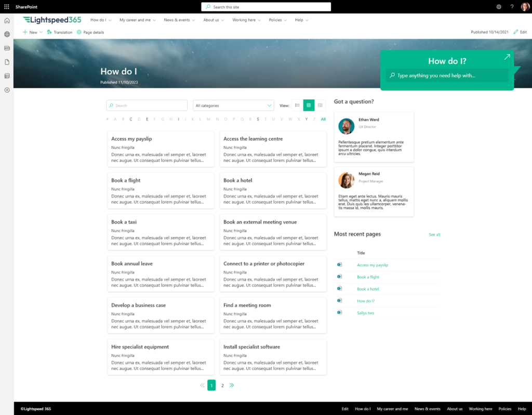This screenshot has height=415, width=532.
Task: Select the All letter filter
Action: click(323, 119)
